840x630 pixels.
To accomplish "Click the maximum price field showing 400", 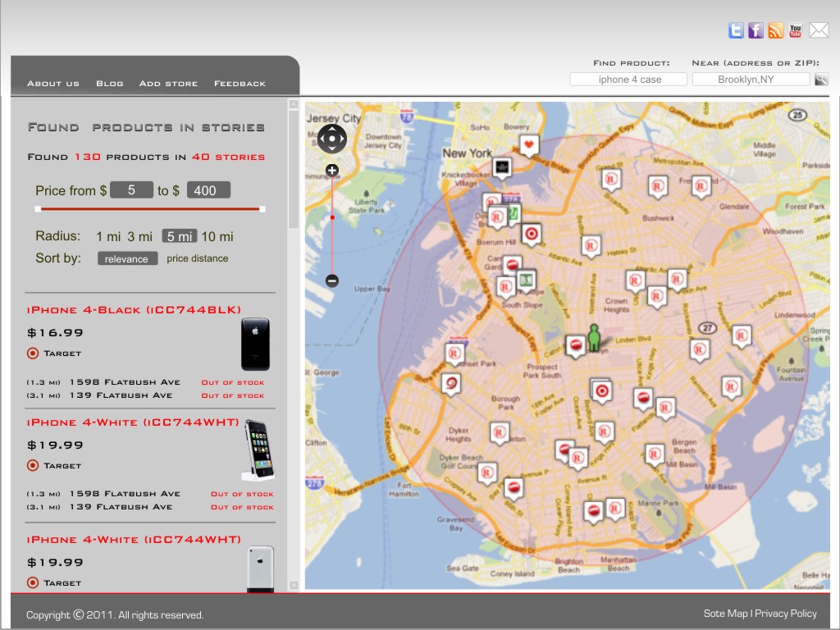I will pyautogui.click(x=208, y=189).
